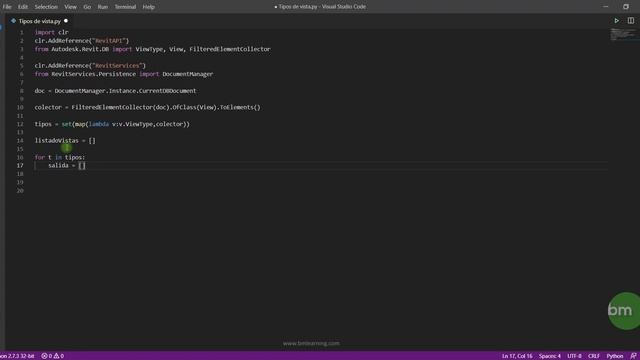Image resolution: width=640 pixels, height=360 pixels.
Task: Click 'tipos' variable on line 12
Action: [43, 124]
